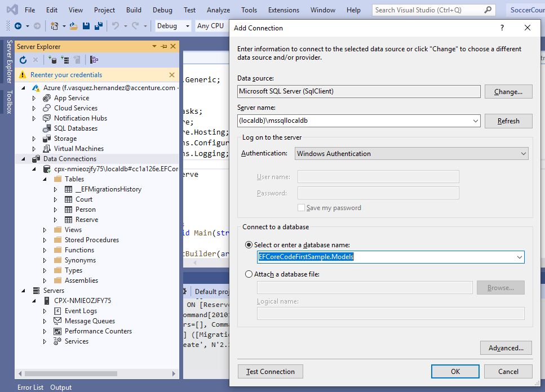
Task: Open the Project menu
Action: click(x=104, y=10)
